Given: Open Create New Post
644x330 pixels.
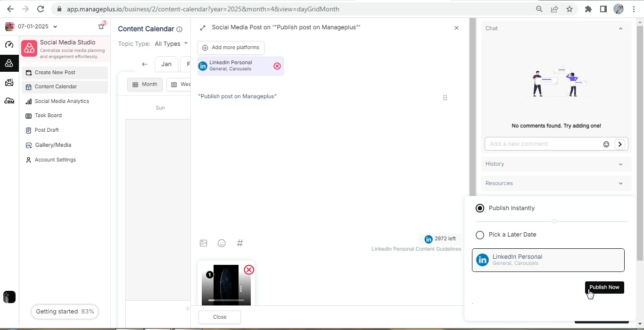Looking at the screenshot, I should point(65,73).
